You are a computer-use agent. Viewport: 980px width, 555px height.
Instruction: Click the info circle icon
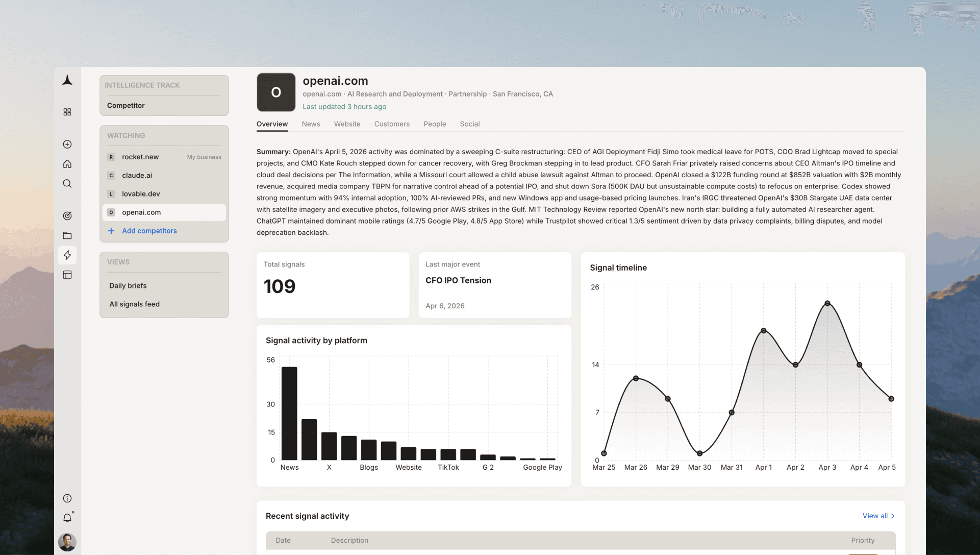click(67, 498)
